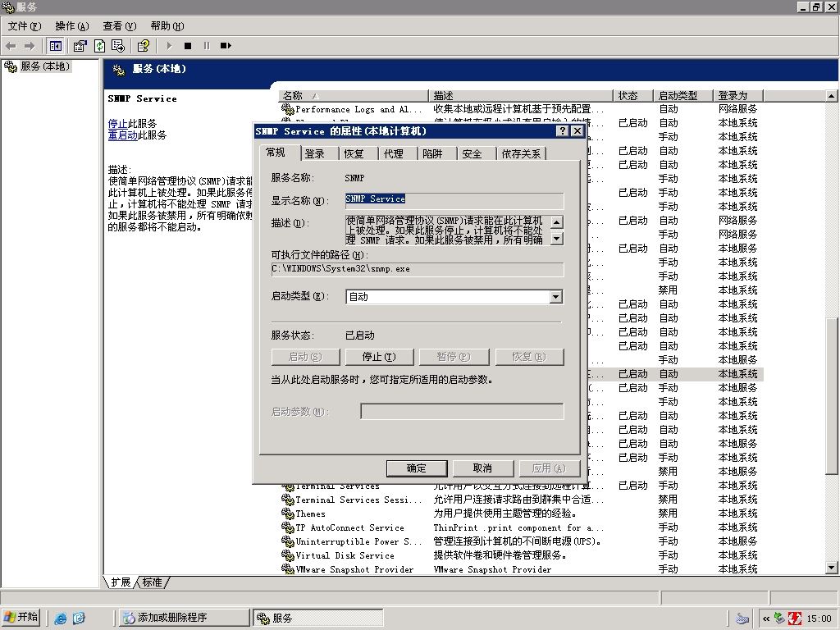Click the red security shield tray icon
The height and width of the screenshot is (630, 840).
coord(795,619)
